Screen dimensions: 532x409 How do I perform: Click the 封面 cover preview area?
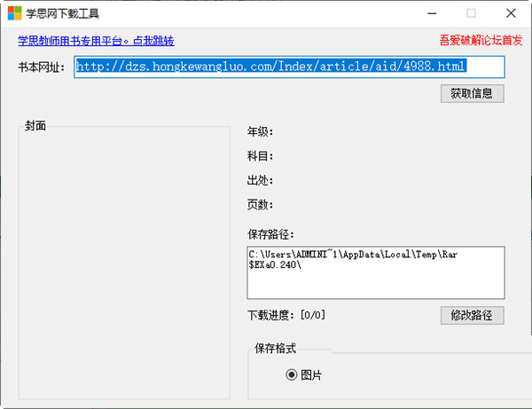pos(124,263)
